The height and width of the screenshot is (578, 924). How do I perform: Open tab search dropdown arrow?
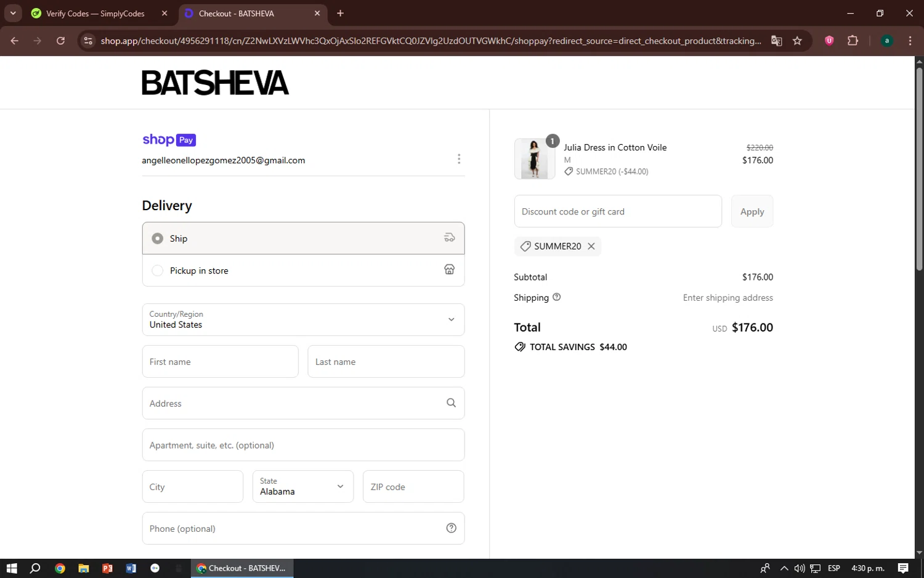click(x=13, y=13)
